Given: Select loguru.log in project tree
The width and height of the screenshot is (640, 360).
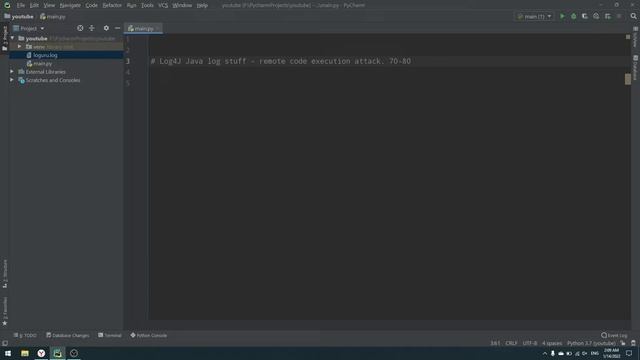Looking at the screenshot, I should (x=45, y=55).
